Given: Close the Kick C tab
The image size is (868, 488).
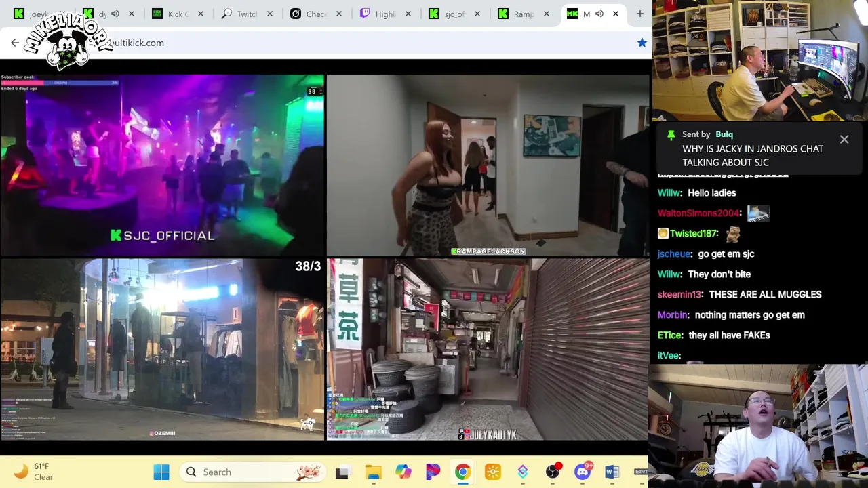Looking at the screenshot, I should coord(201,14).
